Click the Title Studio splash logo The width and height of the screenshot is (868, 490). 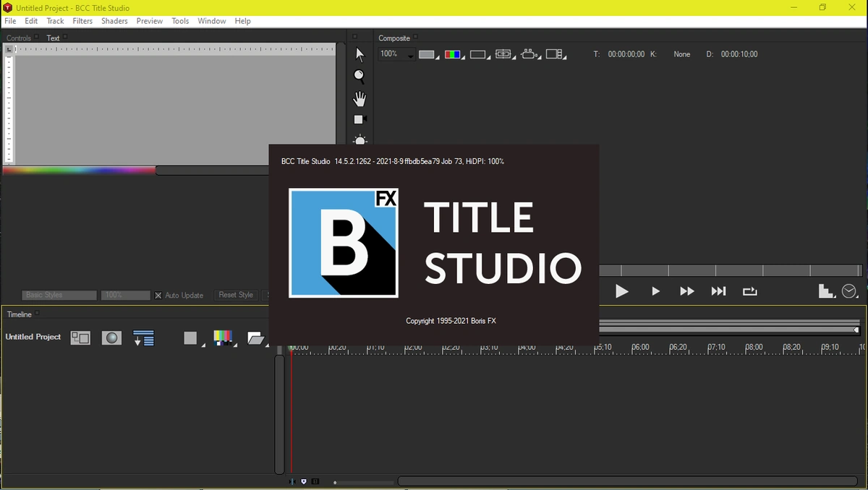(x=344, y=243)
